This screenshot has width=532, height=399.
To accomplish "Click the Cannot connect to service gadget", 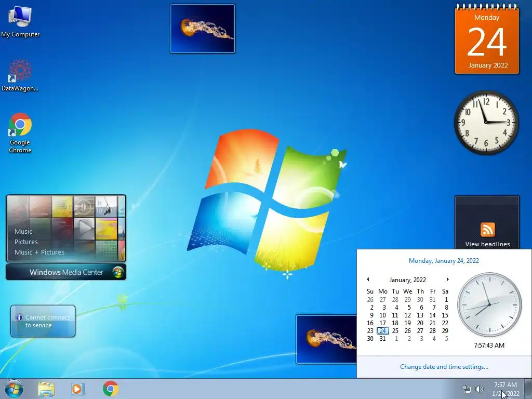I will tap(43, 321).
